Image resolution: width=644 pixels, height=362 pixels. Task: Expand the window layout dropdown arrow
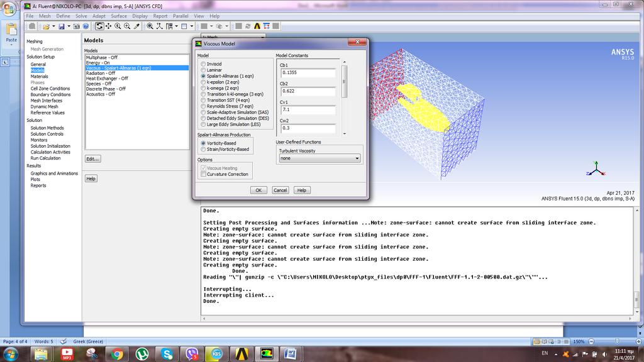click(x=177, y=26)
